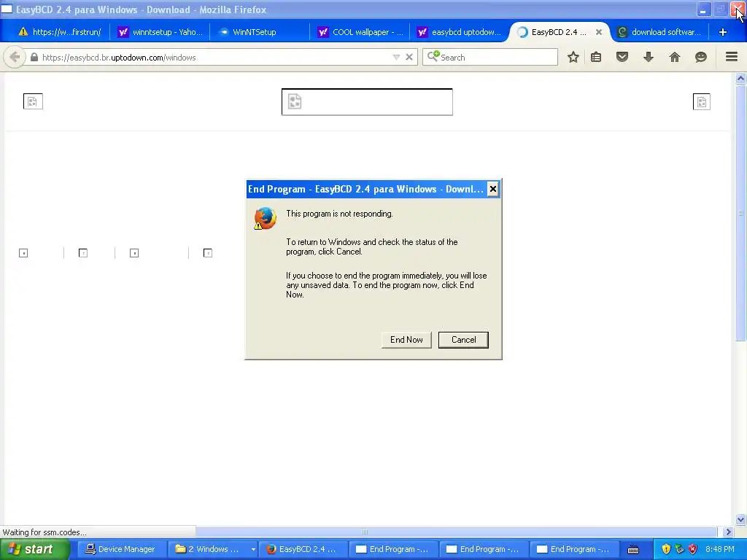This screenshot has height=560, width=747.
Task: Click the first End Program taskbar button
Action: (393, 549)
